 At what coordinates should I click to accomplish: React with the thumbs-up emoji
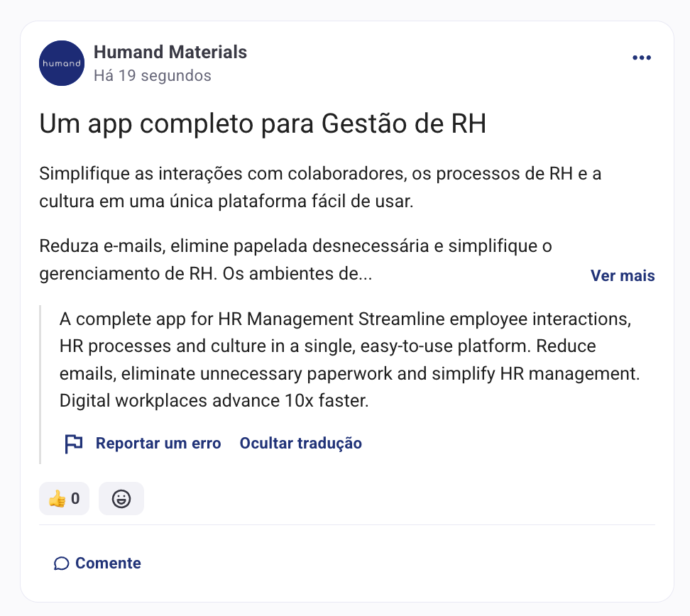click(x=57, y=499)
